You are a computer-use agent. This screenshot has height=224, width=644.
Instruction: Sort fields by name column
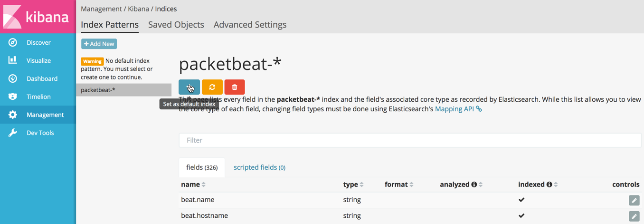(x=193, y=185)
